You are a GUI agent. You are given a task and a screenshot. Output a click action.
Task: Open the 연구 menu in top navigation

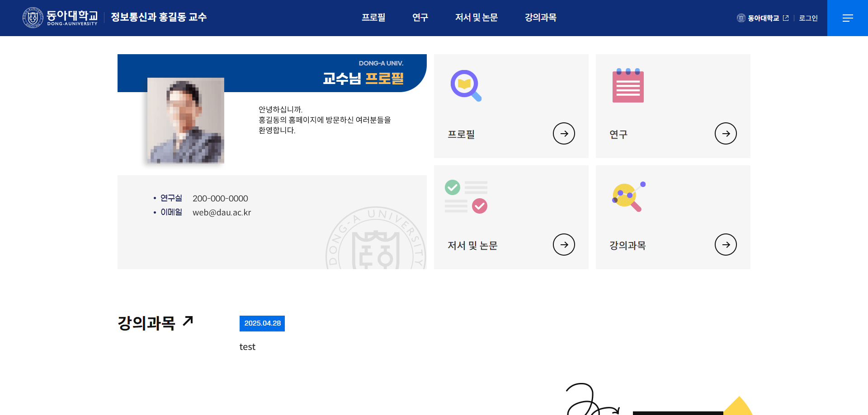[420, 18]
